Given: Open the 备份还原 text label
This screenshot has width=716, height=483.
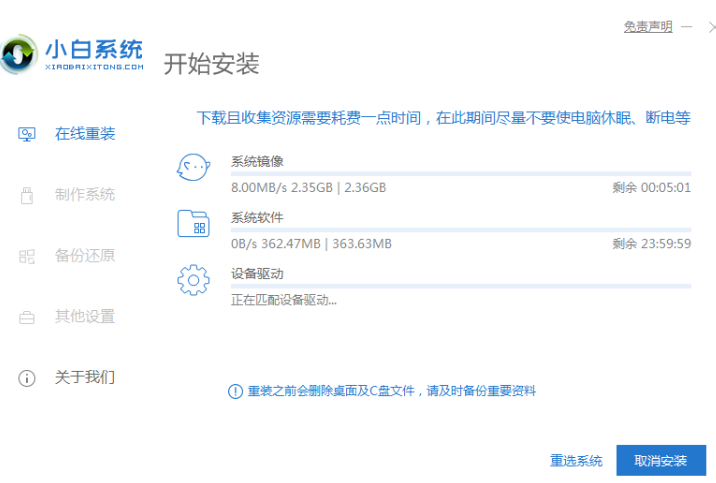Looking at the screenshot, I should point(85,256).
